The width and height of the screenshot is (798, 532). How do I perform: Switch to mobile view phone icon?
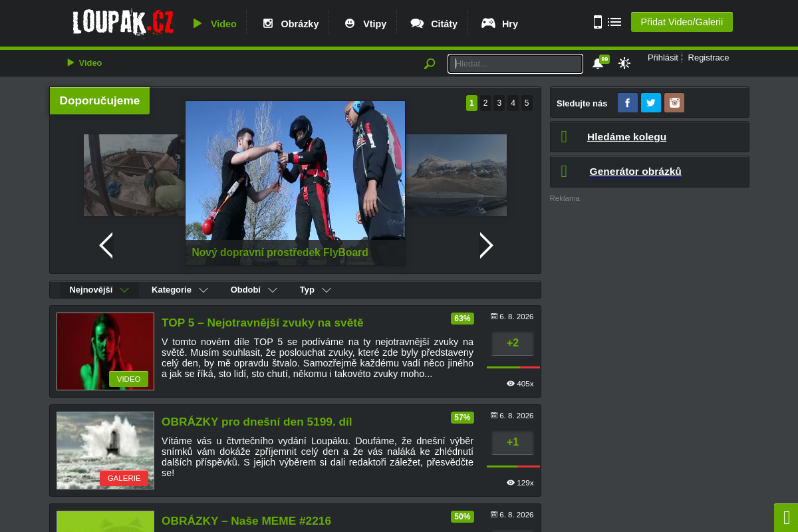click(598, 22)
